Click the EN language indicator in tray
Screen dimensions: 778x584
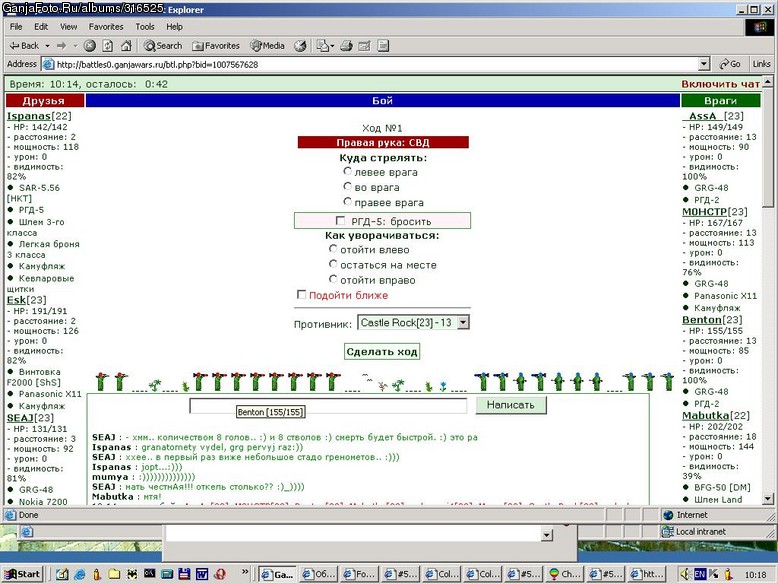point(699,574)
